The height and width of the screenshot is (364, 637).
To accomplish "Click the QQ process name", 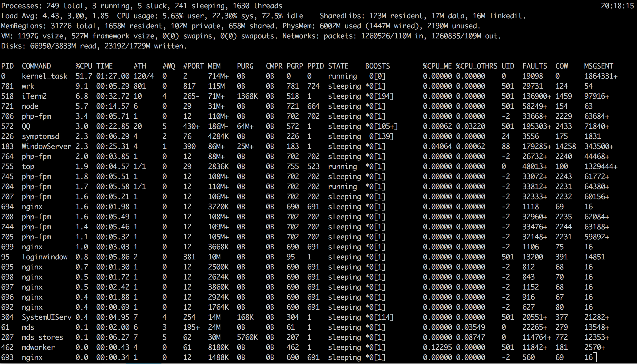I will coord(26,126).
